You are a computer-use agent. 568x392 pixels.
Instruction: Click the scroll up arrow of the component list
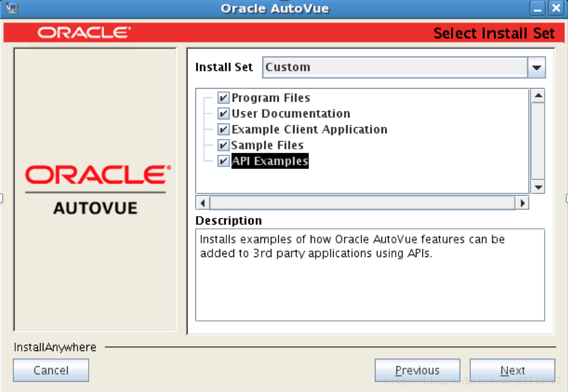tap(538, 94)
